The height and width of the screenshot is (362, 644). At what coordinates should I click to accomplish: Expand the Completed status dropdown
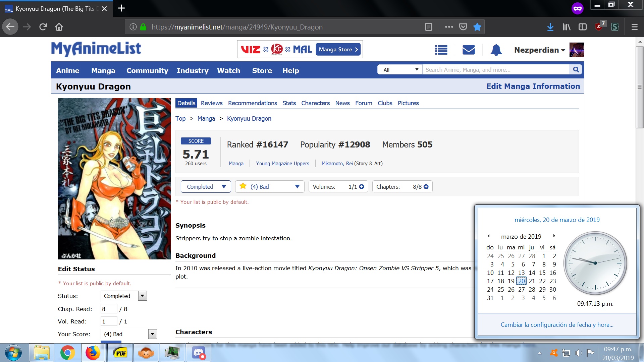[x=206, y=187]
